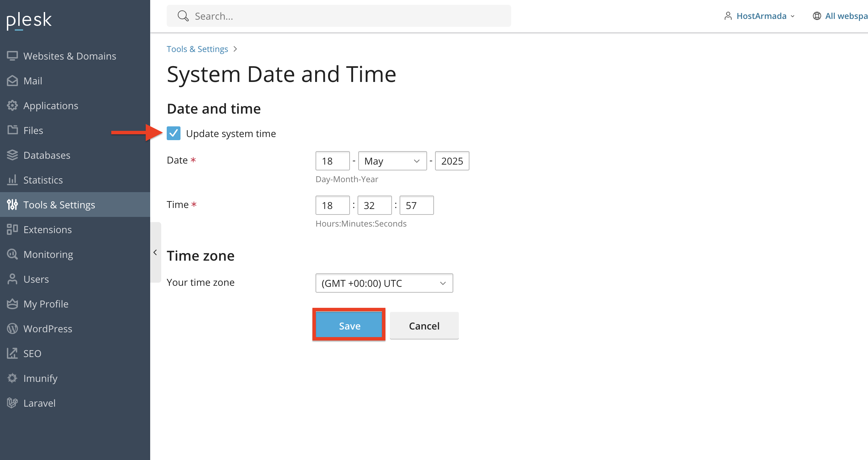Open SEO in the sidebar
The image size is (868, 460).
[x=75, y=353]
